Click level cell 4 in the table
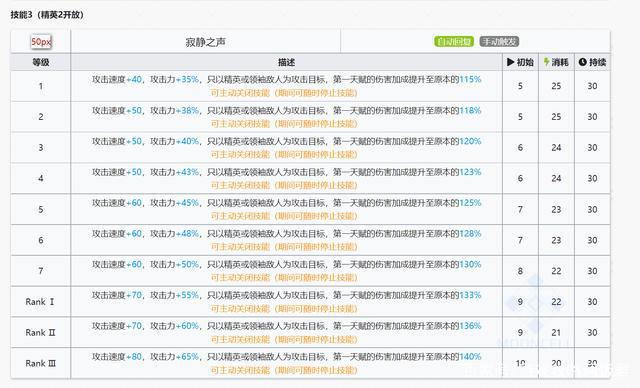Image resolution: width=640 pixels, height=388 pixels. click(41, 178)
